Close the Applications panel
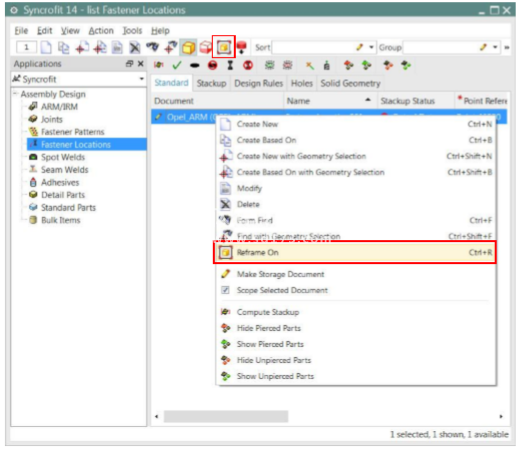516x450 pixels. (141, 63)
